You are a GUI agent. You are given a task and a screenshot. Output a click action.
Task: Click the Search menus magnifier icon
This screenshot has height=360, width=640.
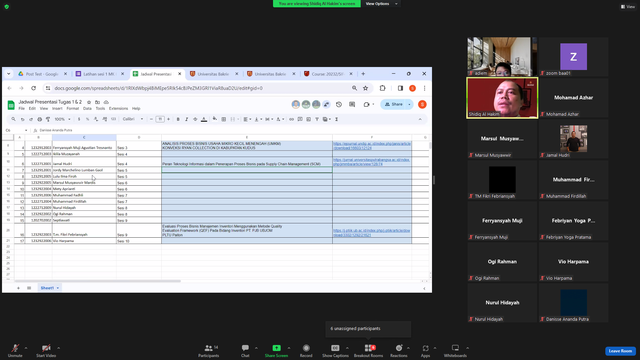point(13,119)
